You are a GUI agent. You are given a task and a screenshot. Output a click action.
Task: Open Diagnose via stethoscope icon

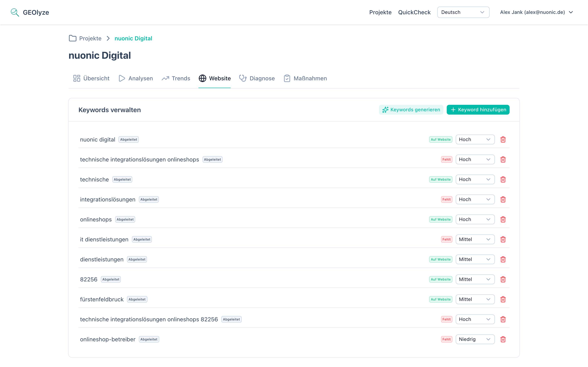click(x=243, y=78)
